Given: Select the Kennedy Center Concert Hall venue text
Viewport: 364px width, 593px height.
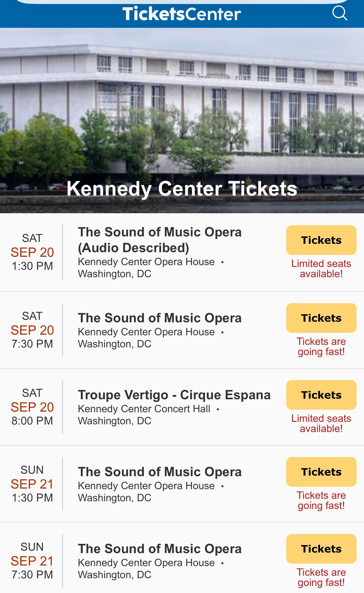Looking at the screenshot, I should click(x=144, y=409).
